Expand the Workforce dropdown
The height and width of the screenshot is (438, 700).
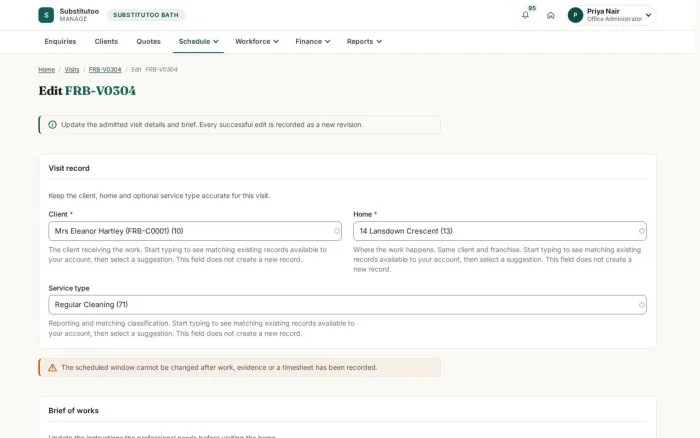click(257, 42)
